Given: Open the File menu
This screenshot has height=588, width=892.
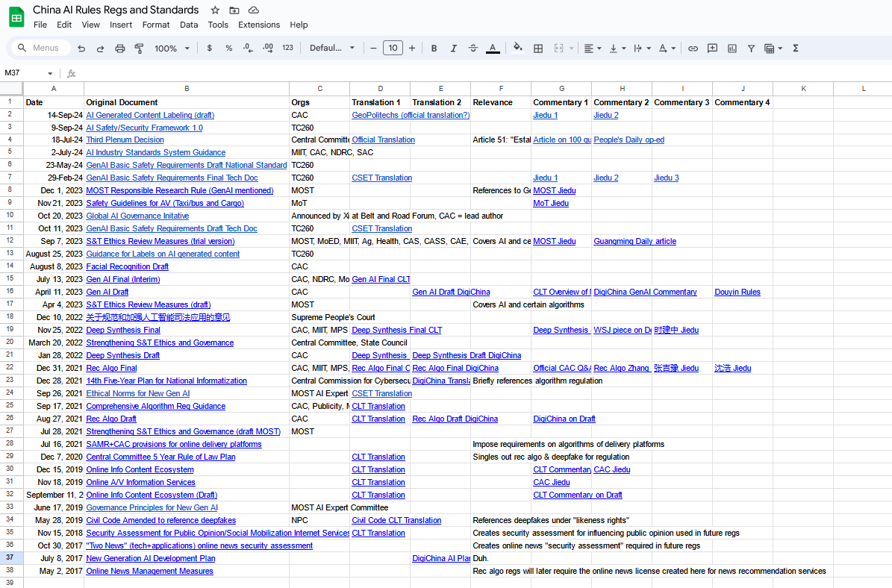Looking at the screenshot, I should coord(40,25).
